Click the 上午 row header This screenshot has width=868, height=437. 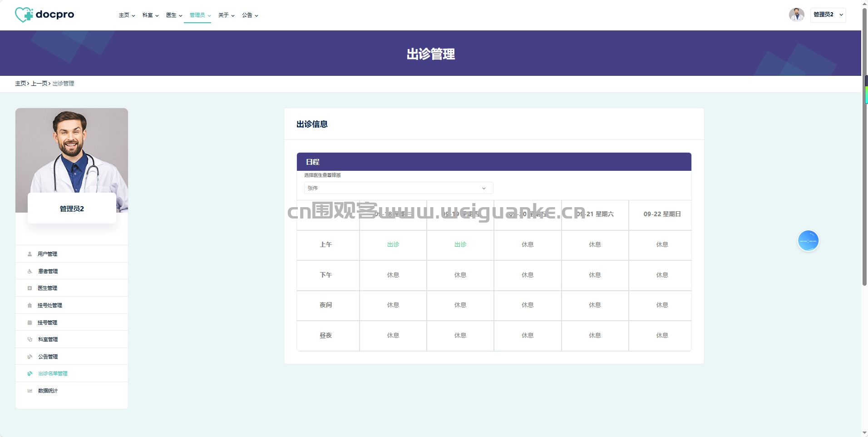pyautogui.click(x=328, y=245)
